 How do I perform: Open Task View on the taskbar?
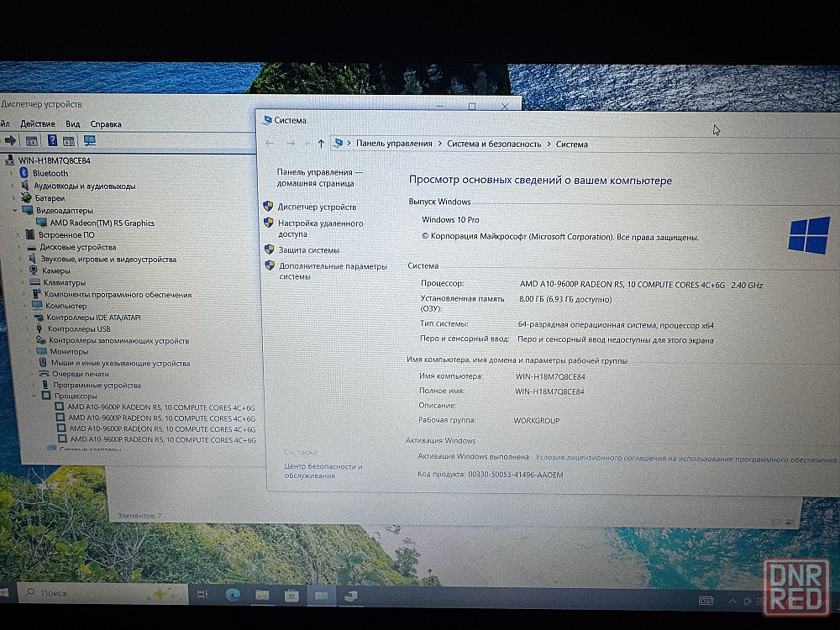[x=202, y=594]
